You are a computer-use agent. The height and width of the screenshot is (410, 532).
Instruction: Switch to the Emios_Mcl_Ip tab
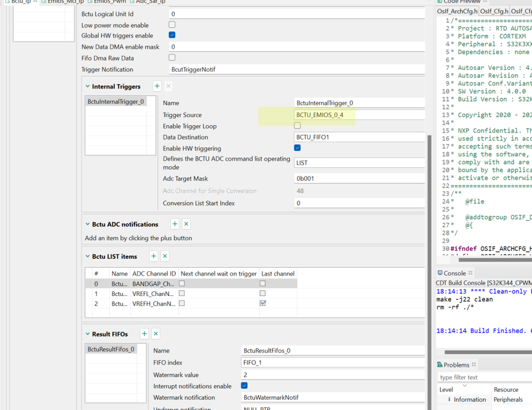point(62,2)
